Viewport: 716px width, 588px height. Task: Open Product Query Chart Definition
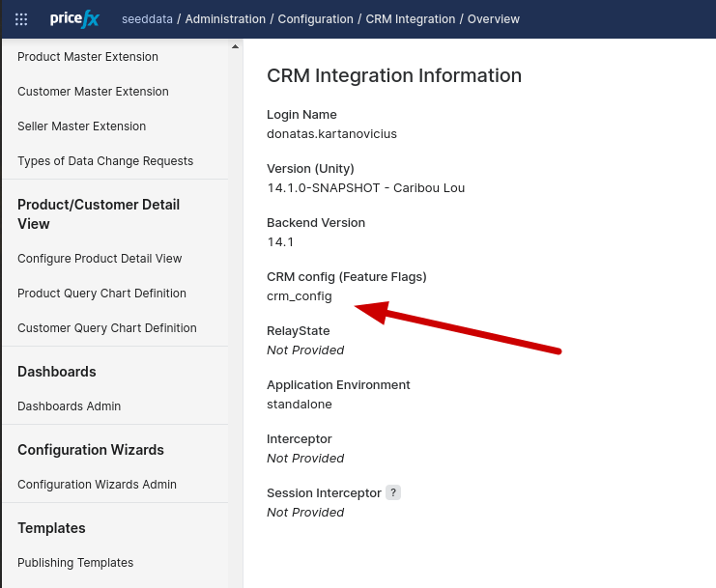pyautogui.click(x=101, y=294)
